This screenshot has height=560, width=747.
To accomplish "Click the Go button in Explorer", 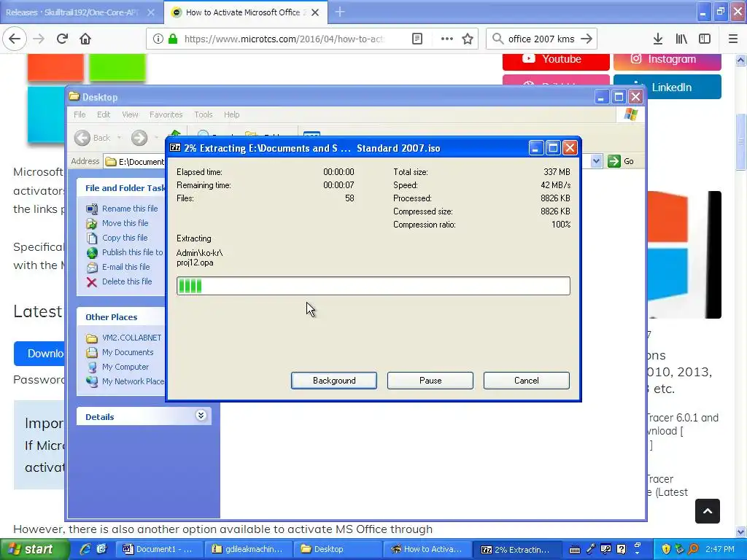I will (x=621, y=161).
